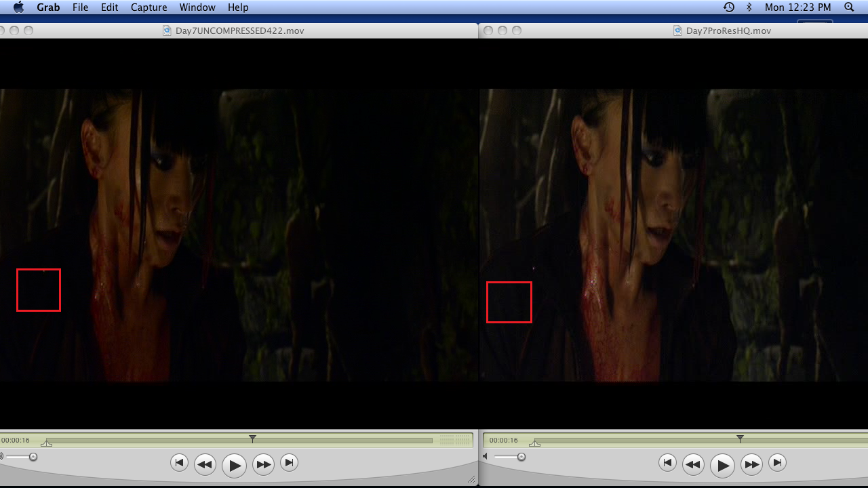
Task: Mute speaker icon in Day7ProResHQ.mov window
Action: pyautogui.click(x=485, y=457)
